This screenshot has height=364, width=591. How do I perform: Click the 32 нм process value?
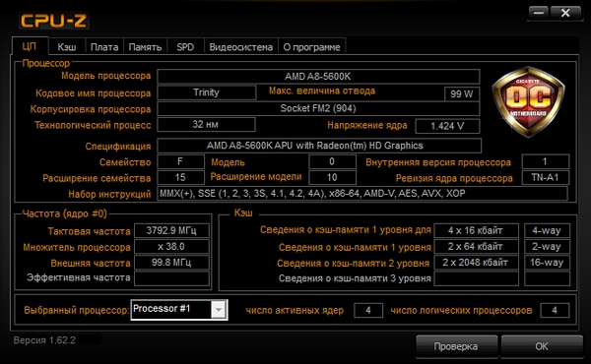click(206, 125)
